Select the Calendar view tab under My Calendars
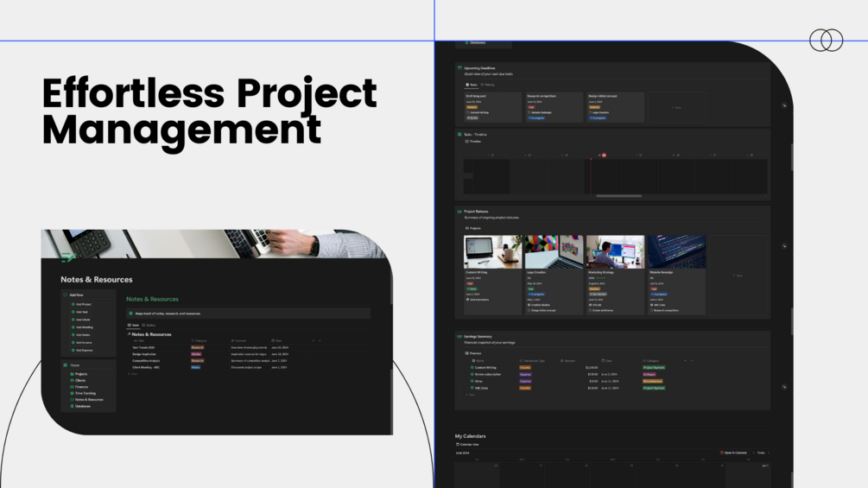This screenshot has height=488, width=868. (468, 444)
